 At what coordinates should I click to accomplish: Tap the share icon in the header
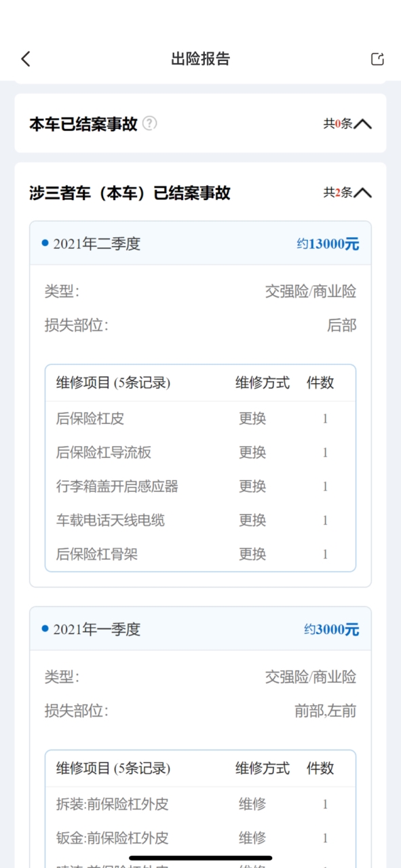tap(377, 59)
